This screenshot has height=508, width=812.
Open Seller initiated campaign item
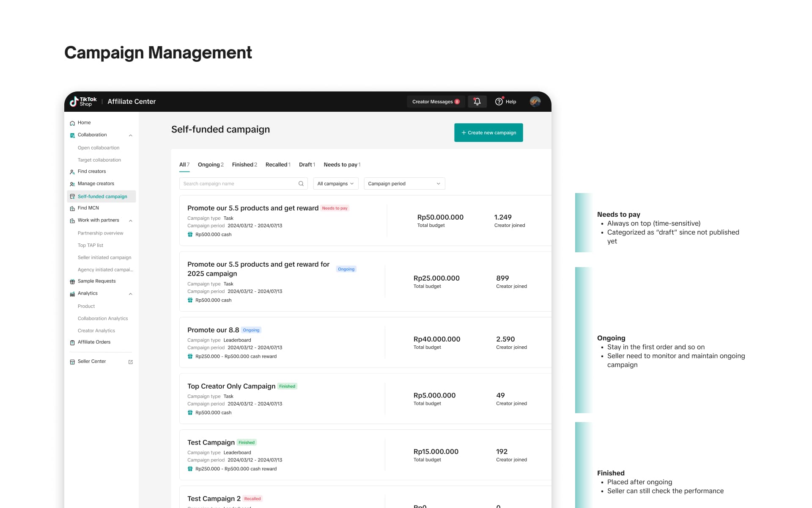(104, 257)
